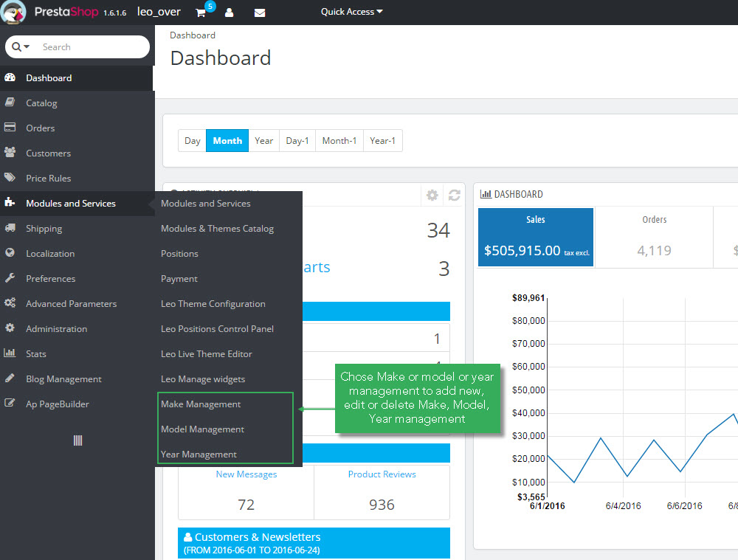Go to Stats in the sidebar
Image resolution: width=738 pixels, height=560 pixels.
tap(35, 354)
